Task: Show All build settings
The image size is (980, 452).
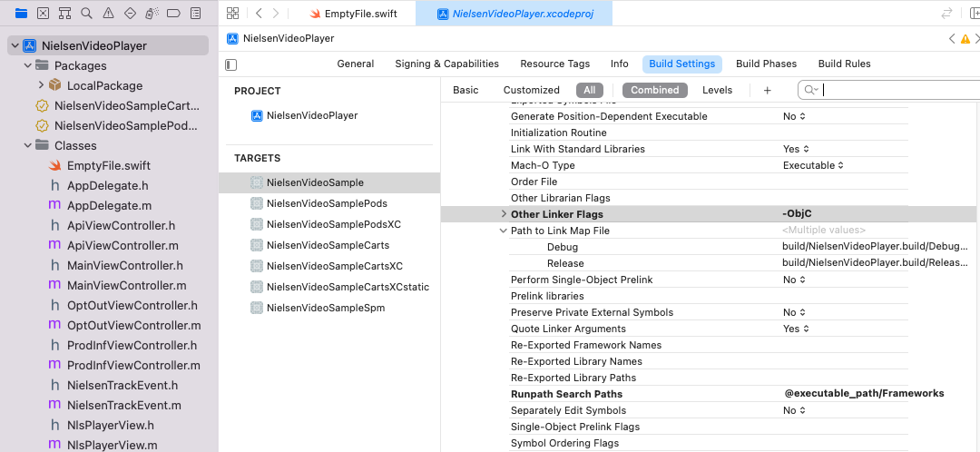Action: (590, 90)
